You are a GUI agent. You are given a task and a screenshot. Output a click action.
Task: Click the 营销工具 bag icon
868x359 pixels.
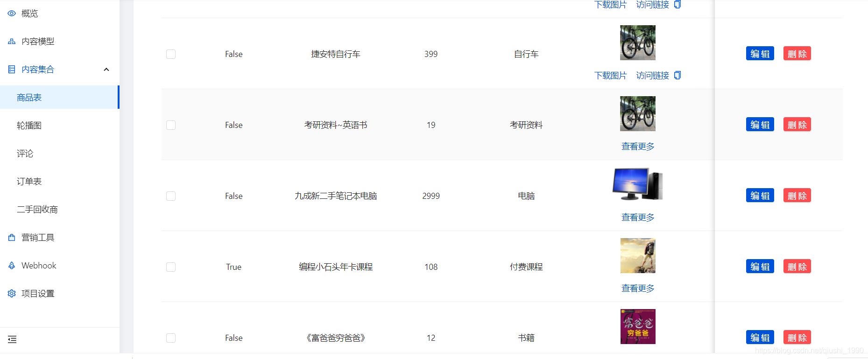click(12, 238)
